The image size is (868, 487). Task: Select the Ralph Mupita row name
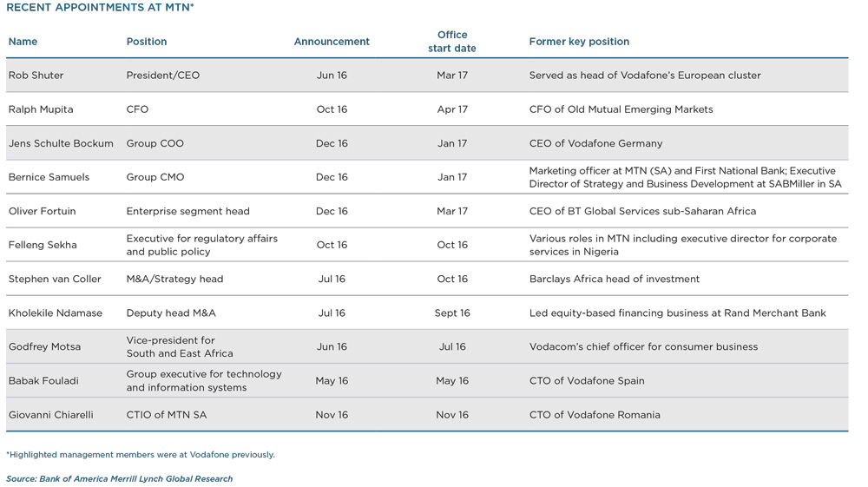[41, 109]
